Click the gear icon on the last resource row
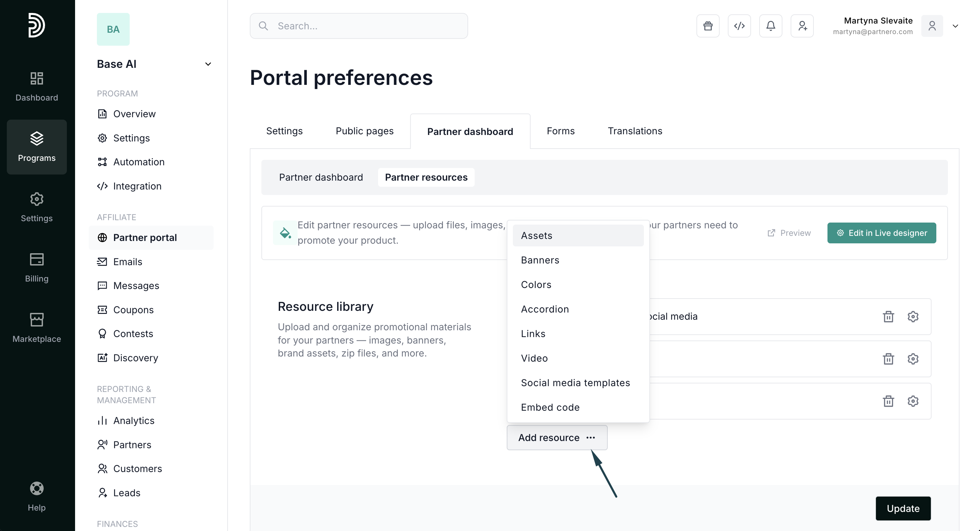 (x=913, y=401)
